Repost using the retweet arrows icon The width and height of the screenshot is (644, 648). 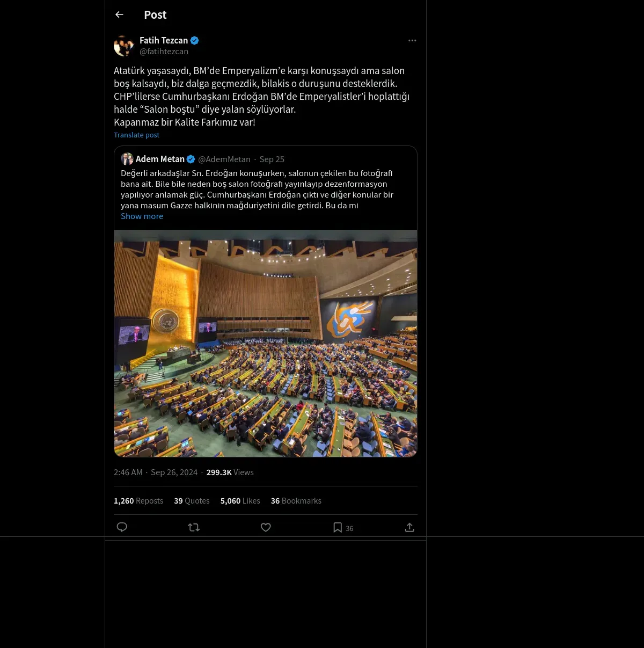click(x=194, y=527)
